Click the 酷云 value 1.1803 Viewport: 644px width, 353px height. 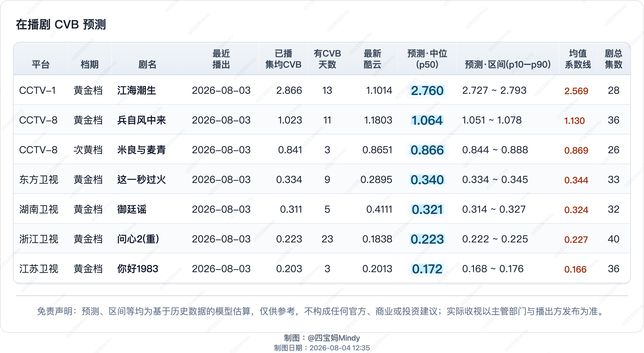coord(378,120)
